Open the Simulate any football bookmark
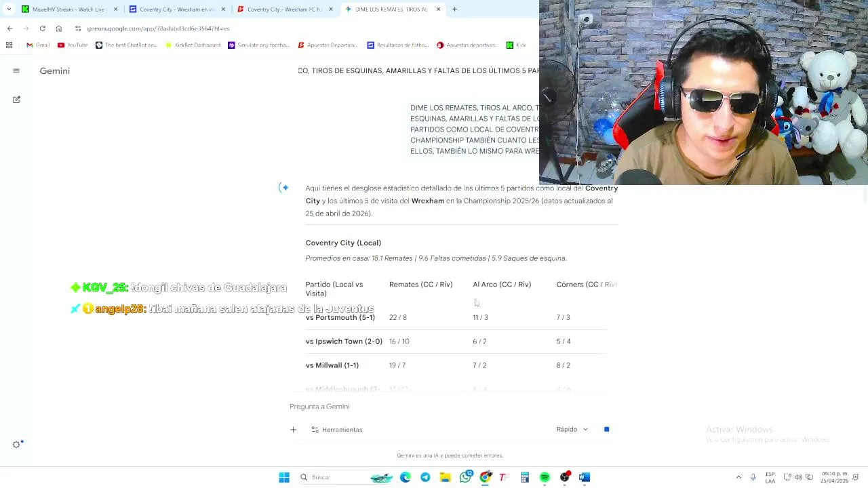Image resolution: width=868 pixels, height=488 pixels. pyautogui.click(x=259, y=45)
